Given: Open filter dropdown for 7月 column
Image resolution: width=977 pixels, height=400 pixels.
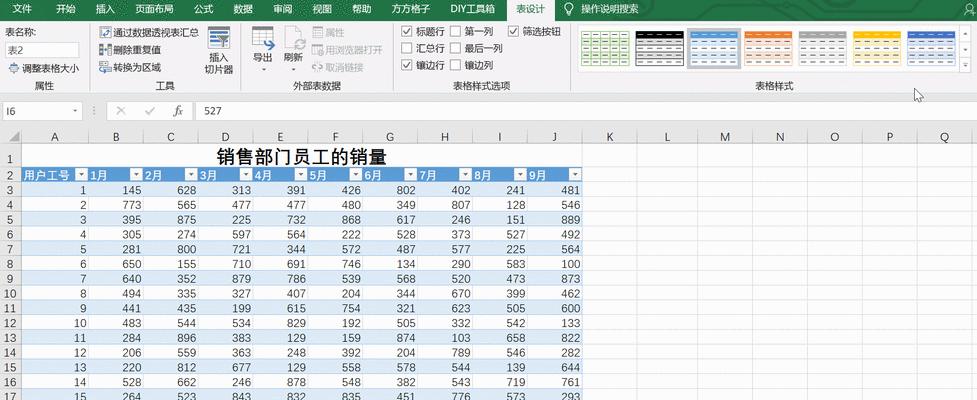Looking at the screenshot, I should pos(465,175).
